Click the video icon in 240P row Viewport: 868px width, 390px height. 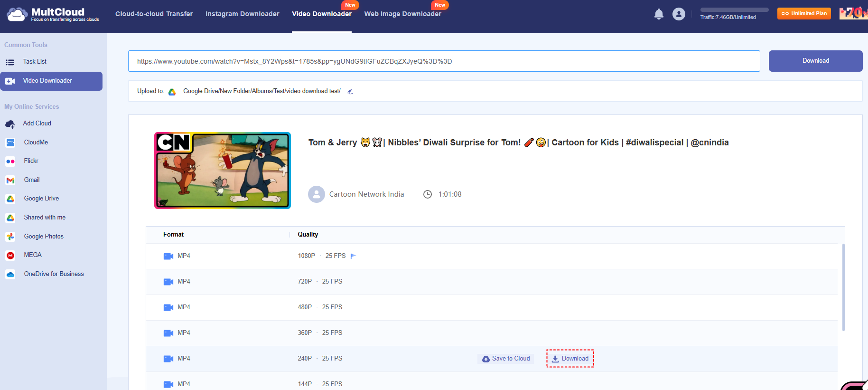(168, 359)
